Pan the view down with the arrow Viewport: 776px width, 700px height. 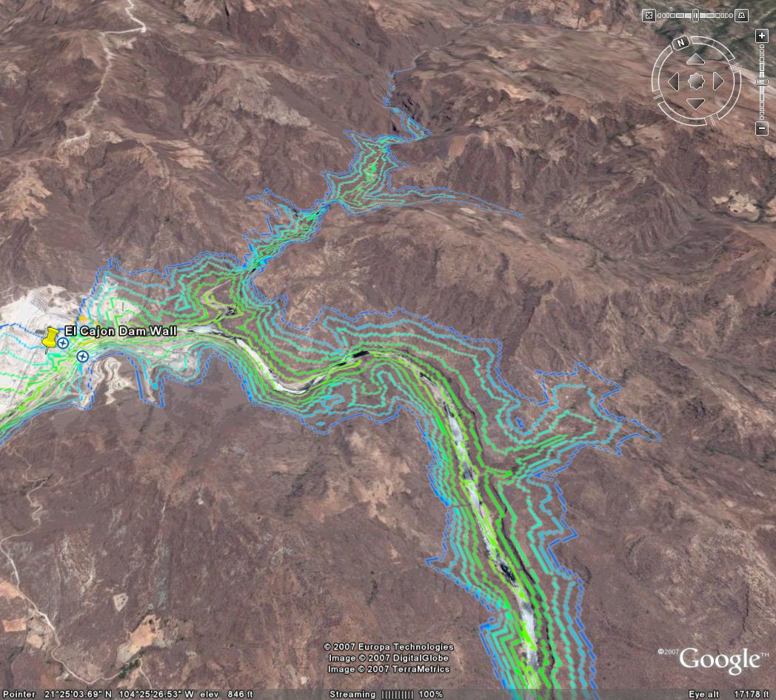coord(696,104)
